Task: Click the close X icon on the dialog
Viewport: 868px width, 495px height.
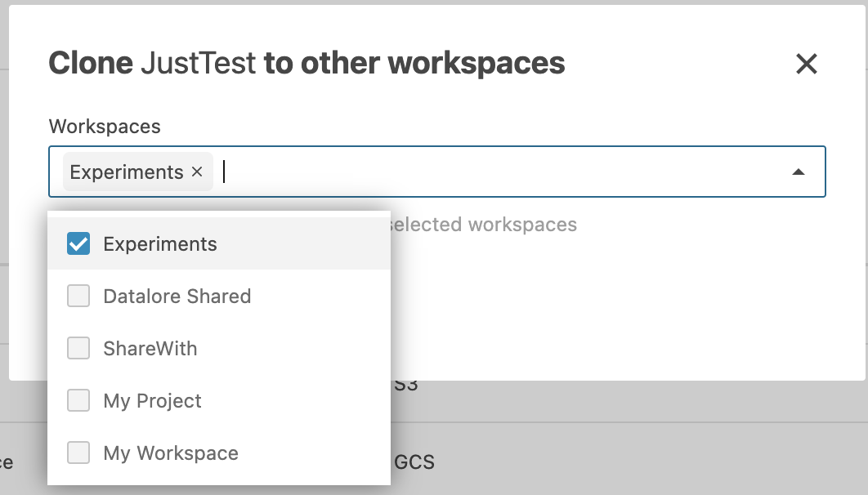Action: (807, 64)
